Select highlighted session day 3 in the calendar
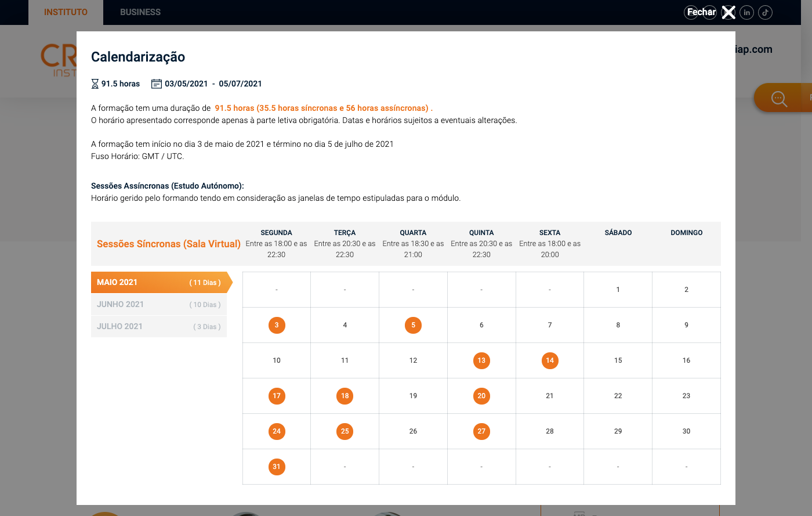 (x=277, y=325)
